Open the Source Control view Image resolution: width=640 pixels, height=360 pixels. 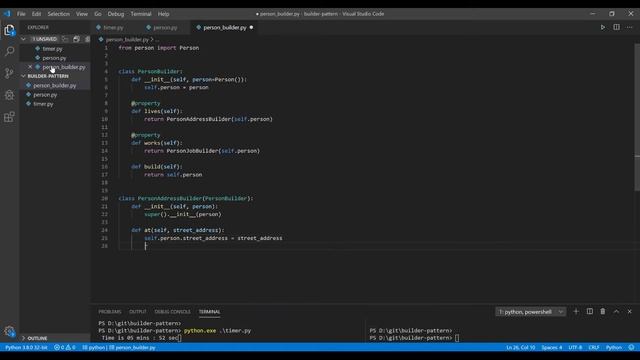point(9,73)
